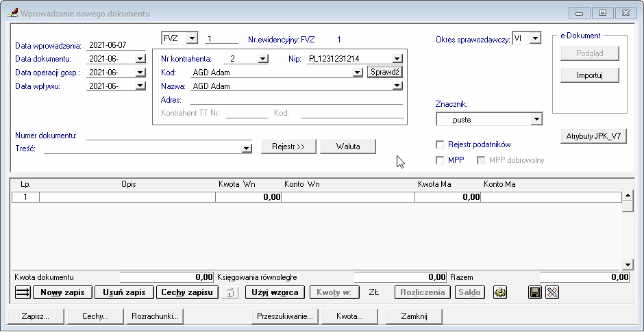Click the padlock icon near Cechy zapisu

click(x=232, y=292)
